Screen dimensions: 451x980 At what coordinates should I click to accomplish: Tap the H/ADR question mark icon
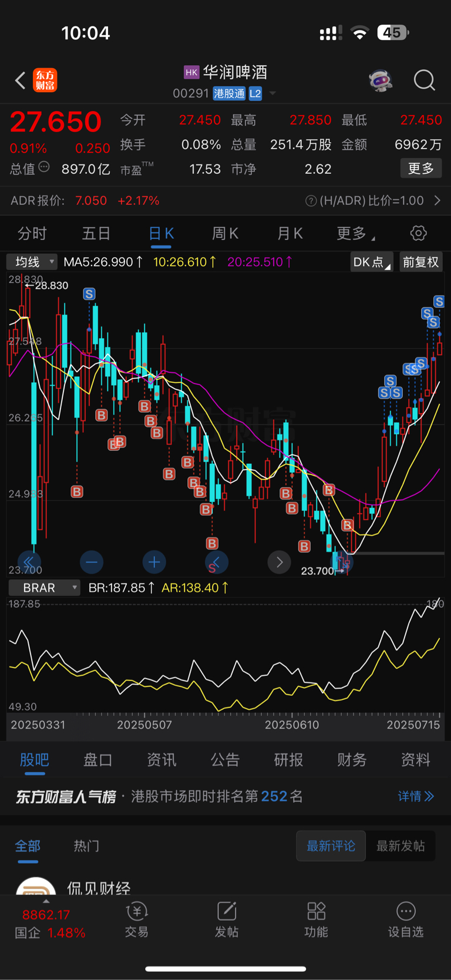(311, 201)
